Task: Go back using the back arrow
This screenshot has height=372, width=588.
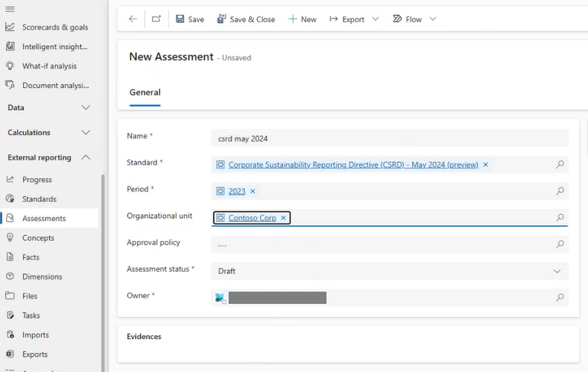Action: pyautogui.click(x=133, y=19)
